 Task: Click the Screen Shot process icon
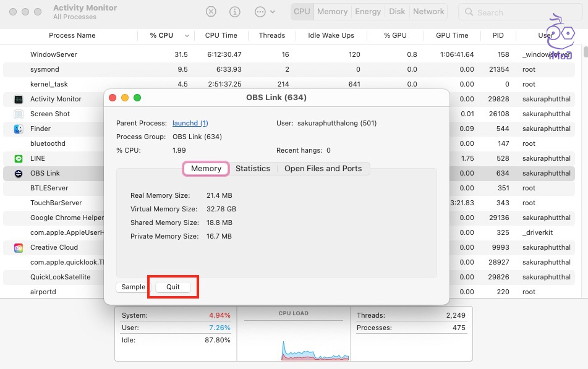[19, 114]
